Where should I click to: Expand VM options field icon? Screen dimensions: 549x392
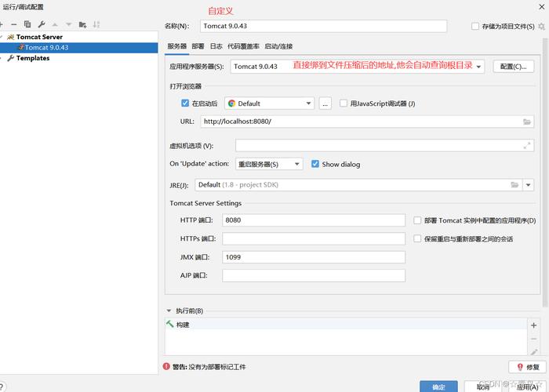click(x=526, y=146)
